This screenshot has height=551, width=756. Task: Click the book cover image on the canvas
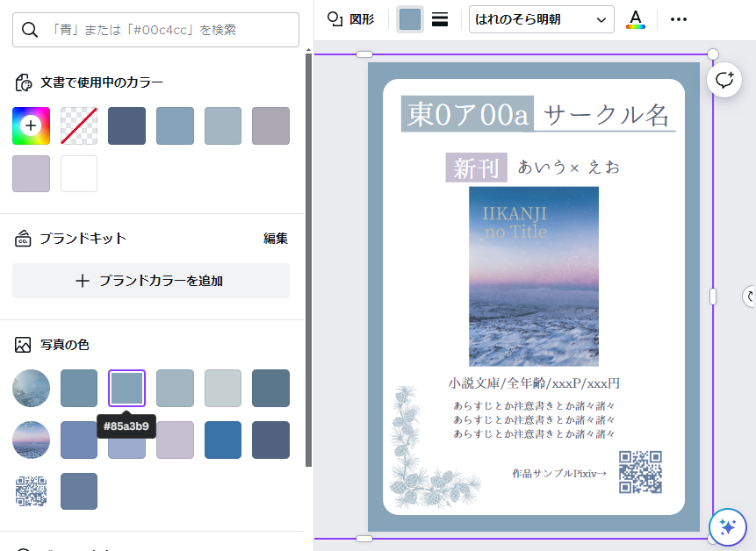pyautogui.click(x=533, y=275)
